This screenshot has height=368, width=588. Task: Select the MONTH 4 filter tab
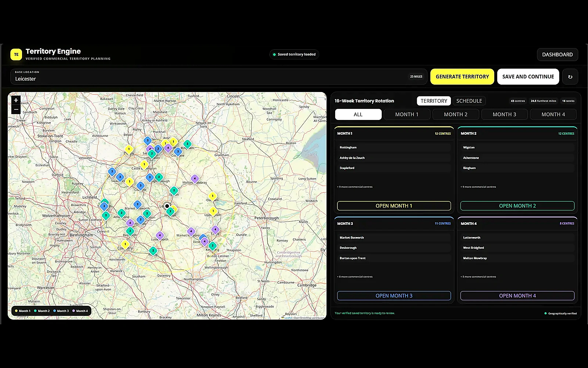(x=553, y=114)
